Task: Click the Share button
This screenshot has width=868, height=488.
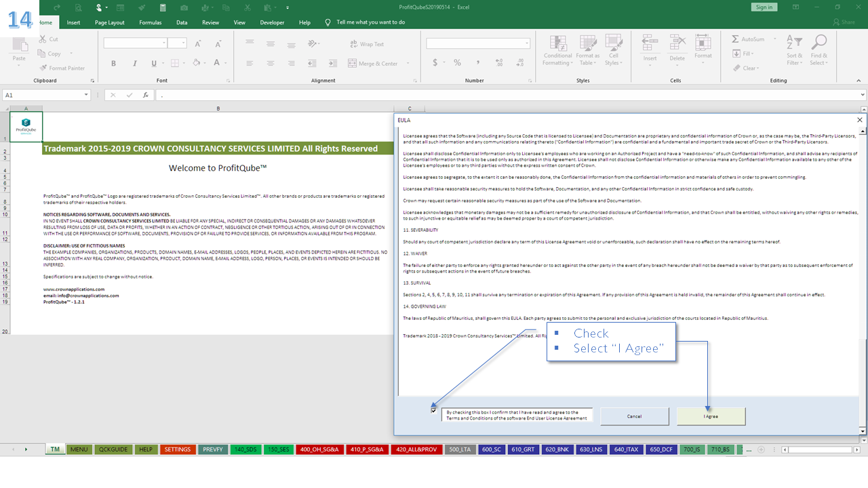Action: [x=844, y=22]
